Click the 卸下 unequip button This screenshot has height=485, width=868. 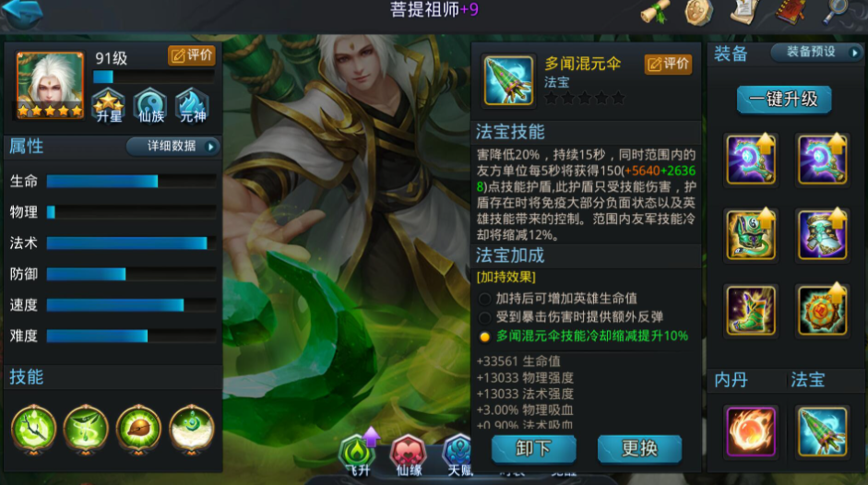tap(534, 448)
